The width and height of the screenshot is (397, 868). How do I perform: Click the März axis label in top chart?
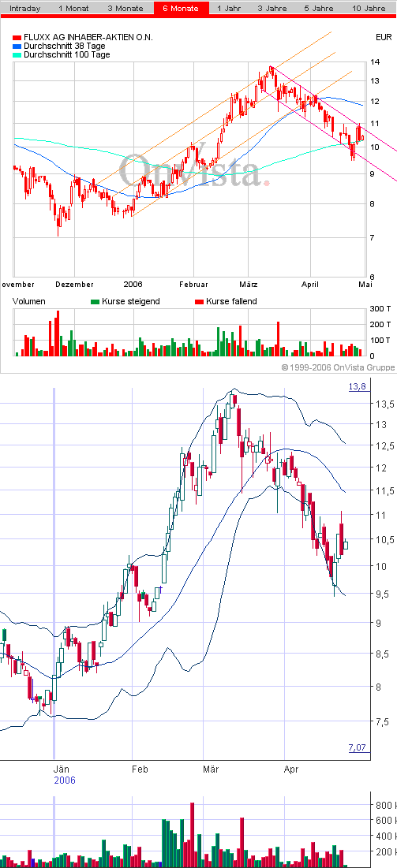[x=249, y=285]
